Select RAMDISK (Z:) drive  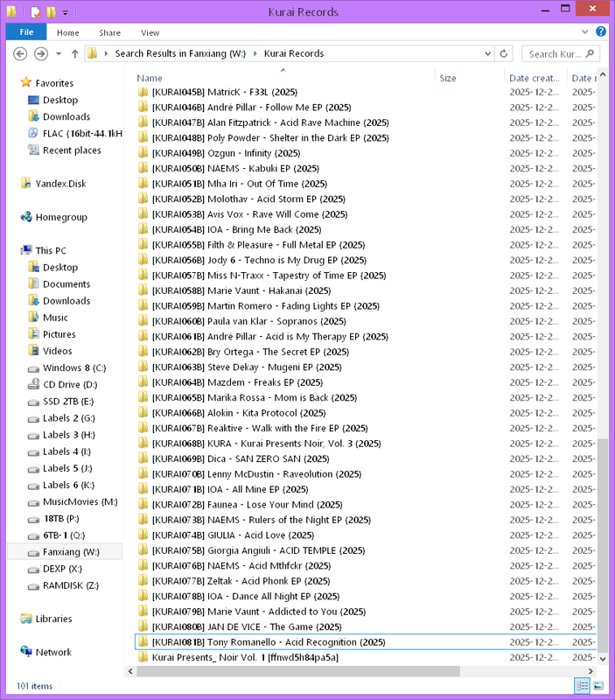[71, 585]
